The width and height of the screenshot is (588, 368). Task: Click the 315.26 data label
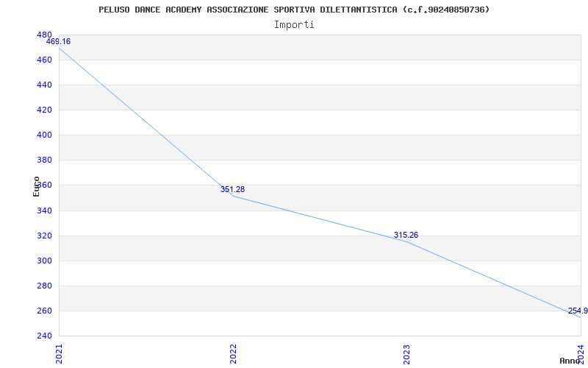[x=406, y=236]
